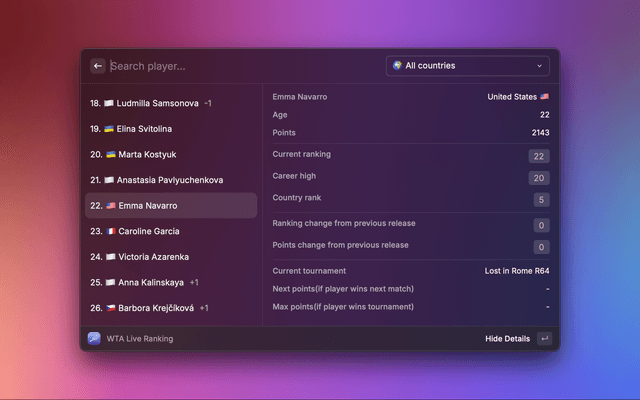The height and width of the screenshot is (400, 640).
Task: Select Victoria Azarenka at rank 24
Action: (x=157, y=257)
